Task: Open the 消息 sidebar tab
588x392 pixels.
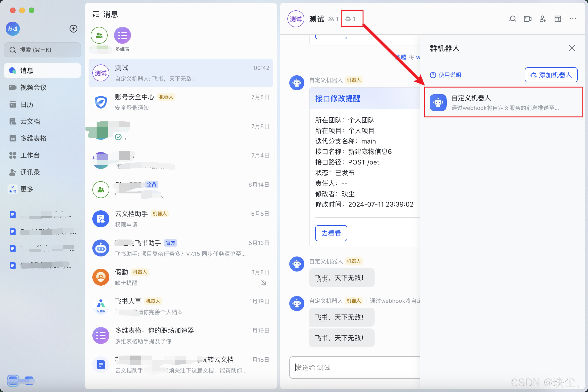Action: pos(42,71)
